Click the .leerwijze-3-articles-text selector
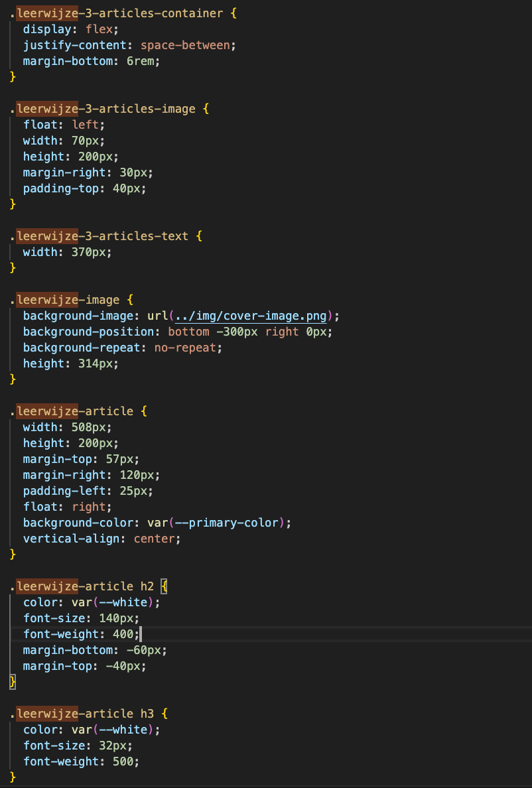This screenshot has width=532, height=788. 99,236
